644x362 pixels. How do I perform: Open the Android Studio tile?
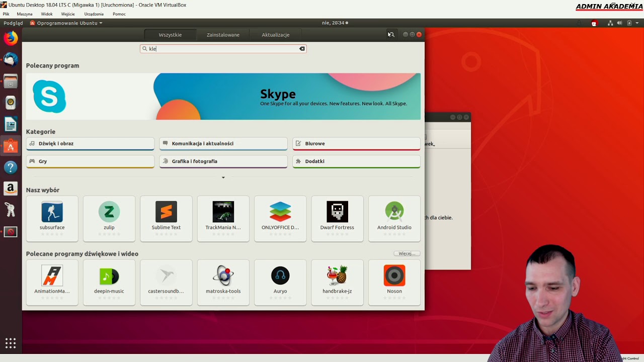(394, 219)
